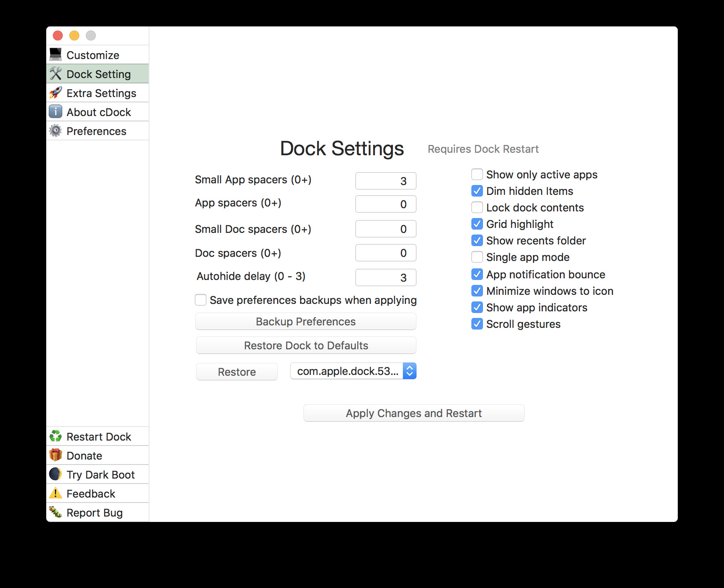Click the yellow warning Feedback icon
724x588 pixels.
click(56, 493)
